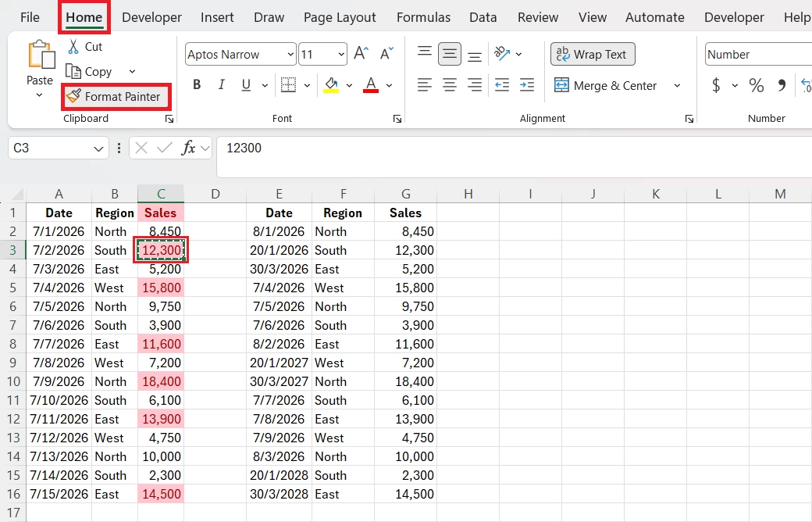Open Font settings dialog launcher
812x522 pixels.
pos(397,119)
